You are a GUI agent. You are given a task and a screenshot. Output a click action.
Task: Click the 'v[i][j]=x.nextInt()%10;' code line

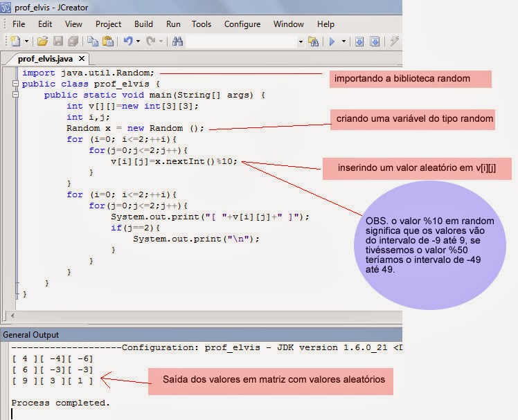tap(174, 161)
